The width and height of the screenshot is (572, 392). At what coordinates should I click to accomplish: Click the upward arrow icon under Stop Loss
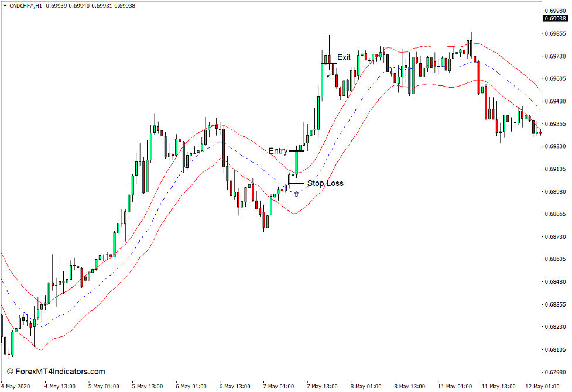pyautogui.click(x=296, y=194)
